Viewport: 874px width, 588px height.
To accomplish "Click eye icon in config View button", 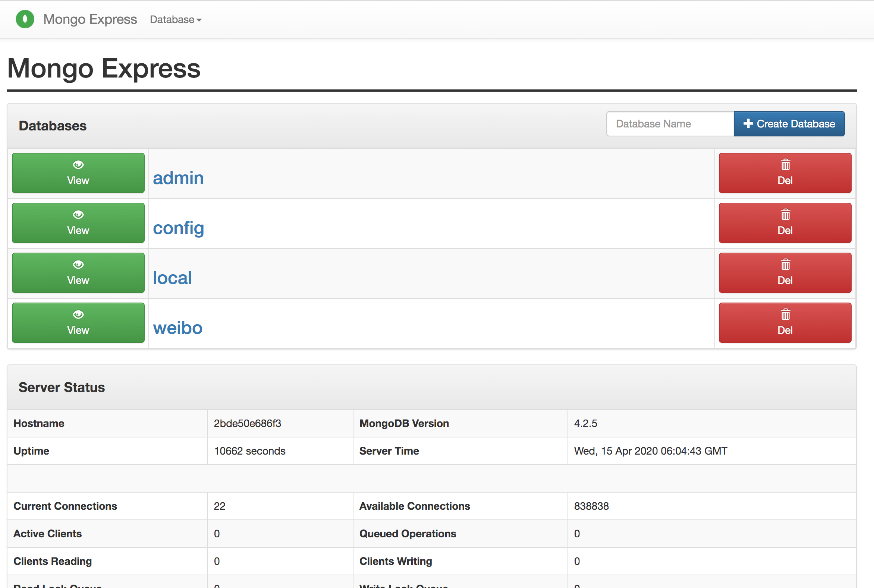I will (x=78, y=215).
